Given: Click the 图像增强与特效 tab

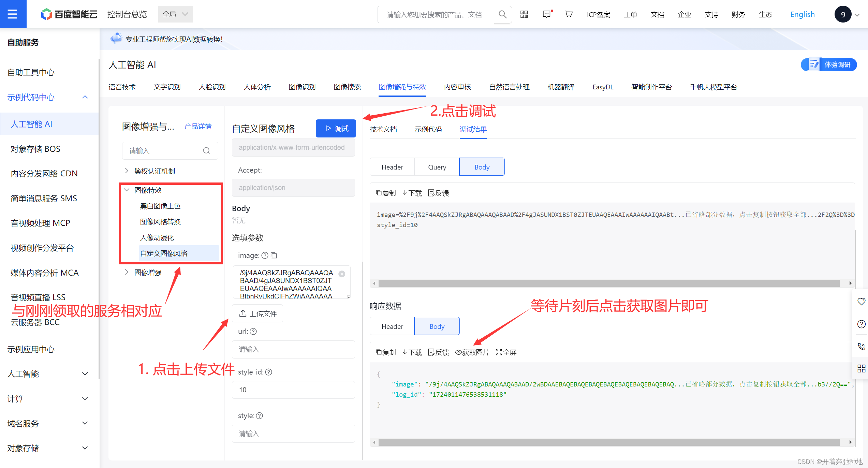Looking at the screenshot, I should [x=401, y=86].
